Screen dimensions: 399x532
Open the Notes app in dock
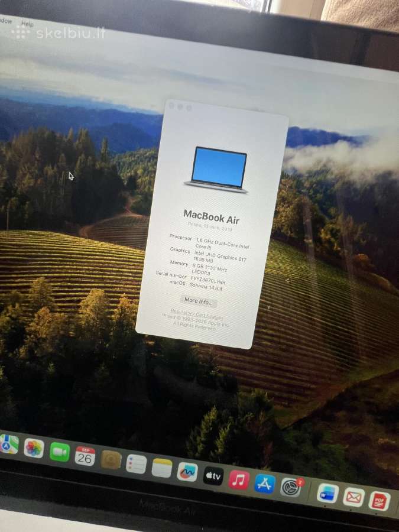point(162,468)
